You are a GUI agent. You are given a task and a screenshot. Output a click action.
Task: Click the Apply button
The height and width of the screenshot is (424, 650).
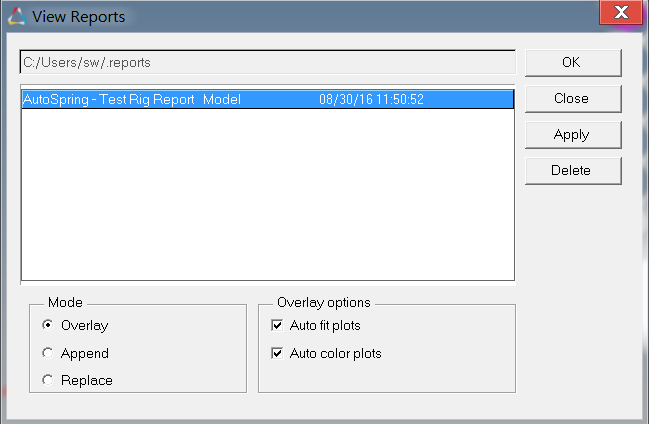pyautogui.click(x=573, y=135)
